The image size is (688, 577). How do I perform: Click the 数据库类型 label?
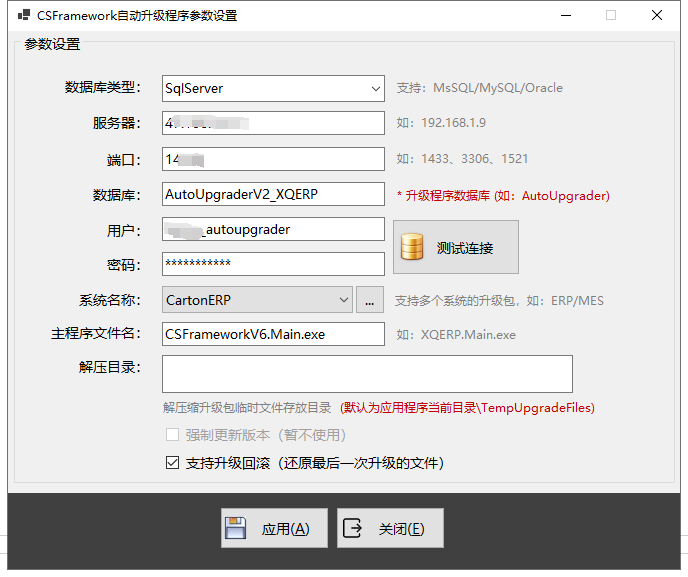103,87
